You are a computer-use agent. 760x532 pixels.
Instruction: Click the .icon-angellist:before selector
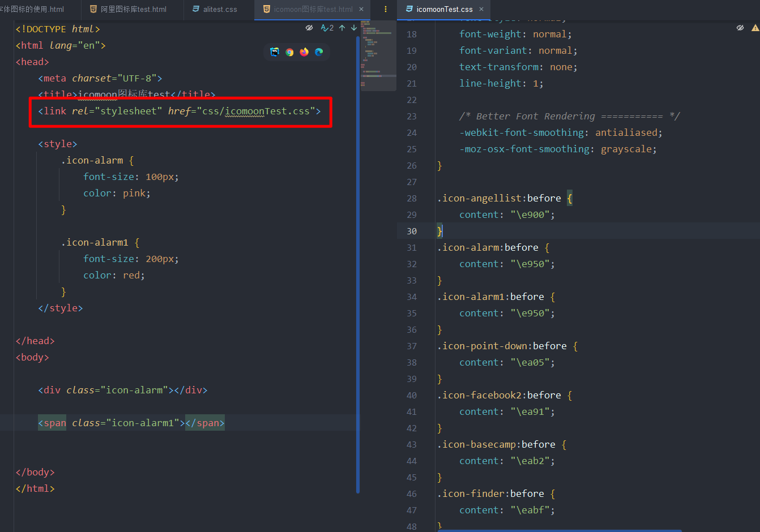click(x=499, y=198)
